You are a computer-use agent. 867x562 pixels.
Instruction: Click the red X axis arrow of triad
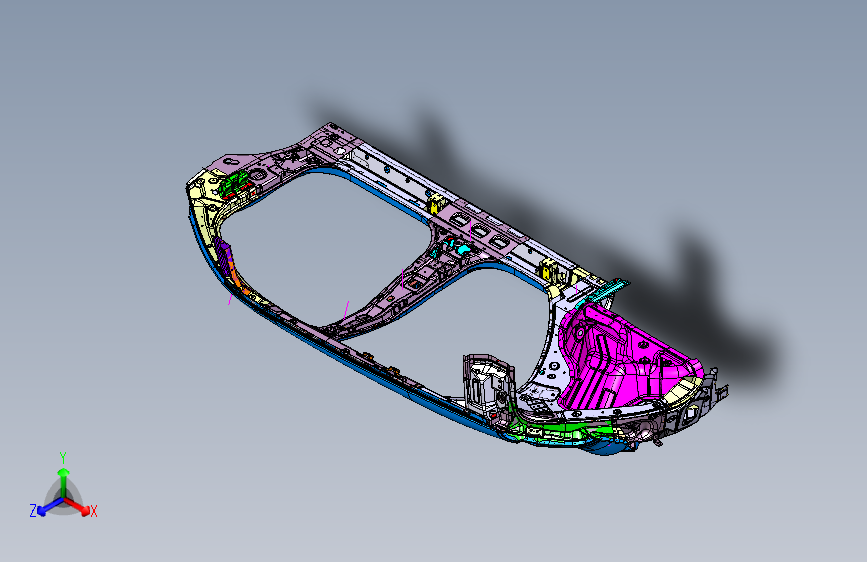pyautogui.click(x=79, y=507)
